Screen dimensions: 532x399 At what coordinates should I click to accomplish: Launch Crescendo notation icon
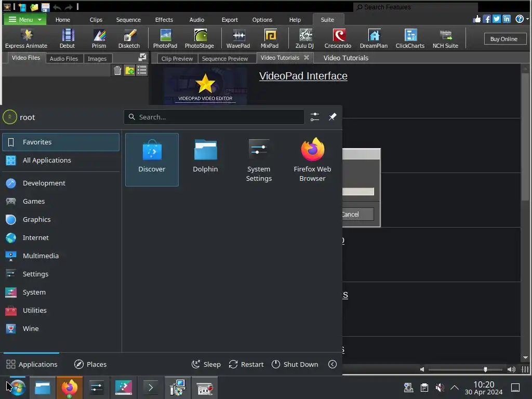tap(338, 38)
